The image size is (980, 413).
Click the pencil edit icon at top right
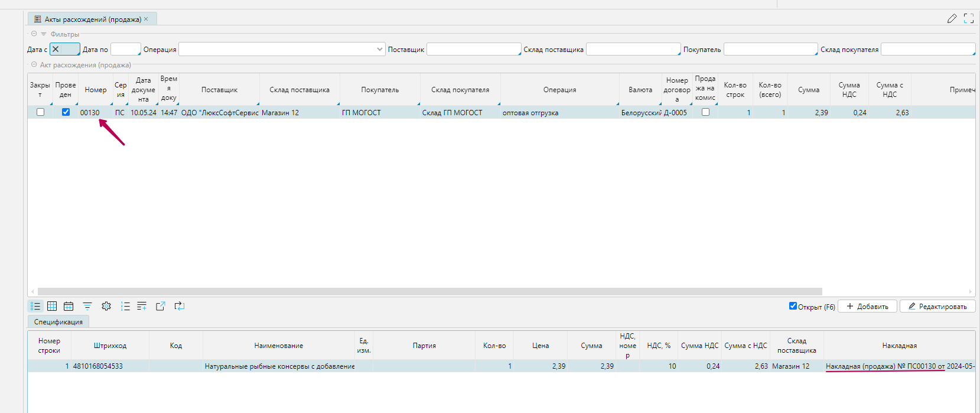952,19
